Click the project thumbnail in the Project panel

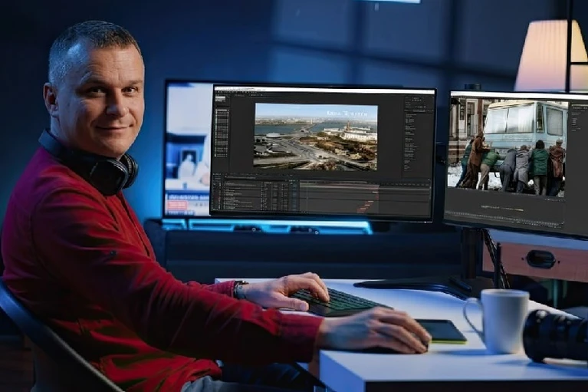[221, 99]
